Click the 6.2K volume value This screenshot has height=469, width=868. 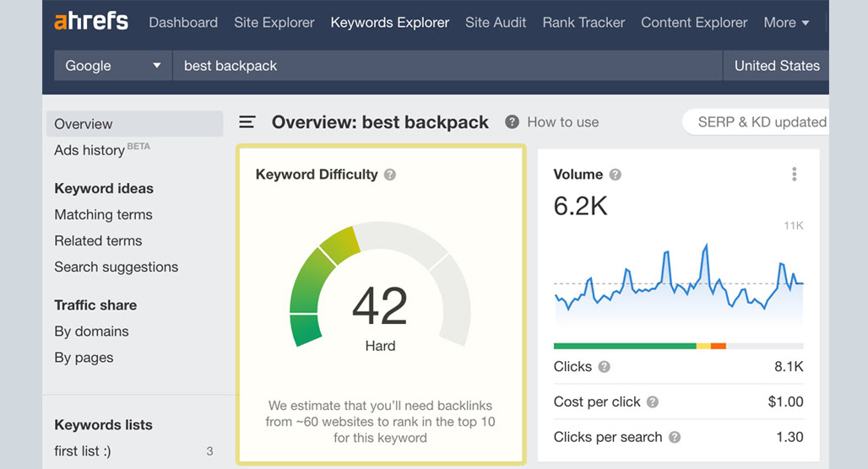580,207
